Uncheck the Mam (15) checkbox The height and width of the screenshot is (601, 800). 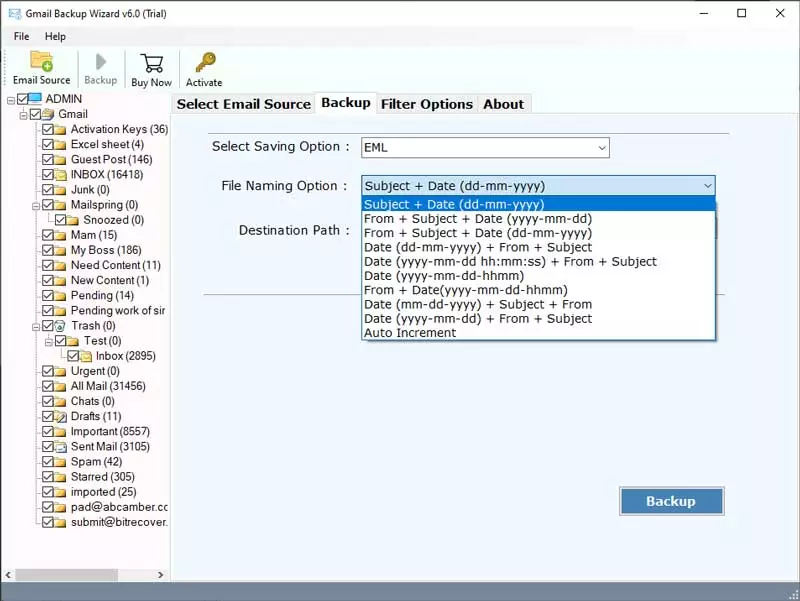click(x=48, y=235)
